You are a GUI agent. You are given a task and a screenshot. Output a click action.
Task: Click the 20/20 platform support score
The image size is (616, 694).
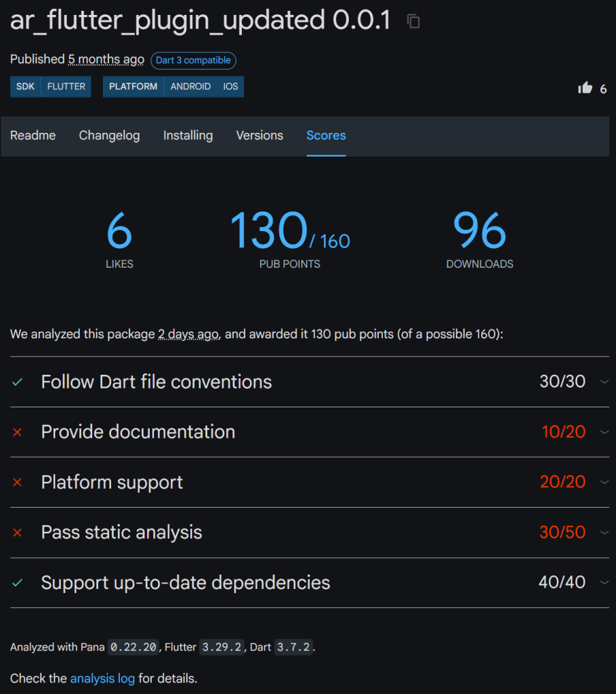563,482
